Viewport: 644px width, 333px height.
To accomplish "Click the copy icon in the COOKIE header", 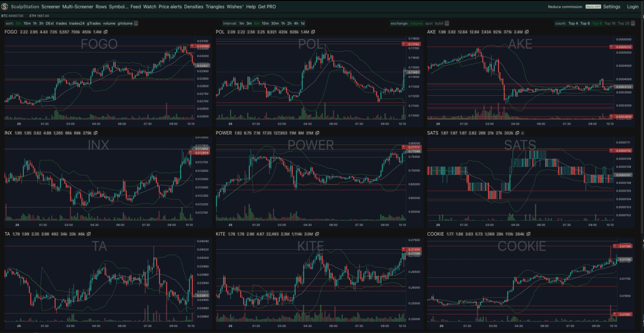I will coord(528,234).
